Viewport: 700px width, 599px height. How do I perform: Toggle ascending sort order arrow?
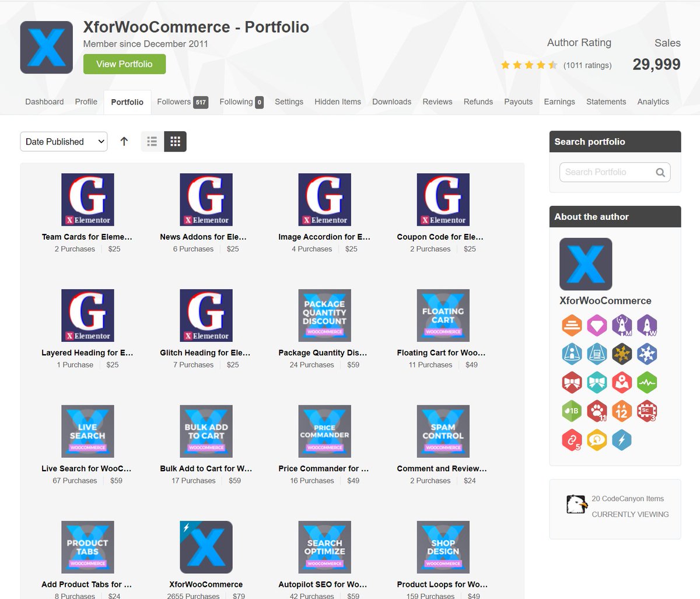click(x=124, y=141)
